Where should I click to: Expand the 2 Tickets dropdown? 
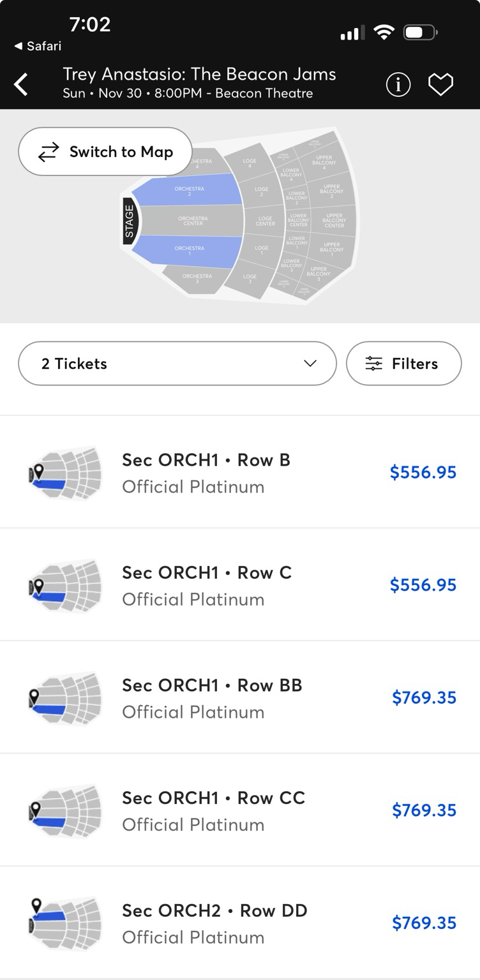(x=177, y=364)
